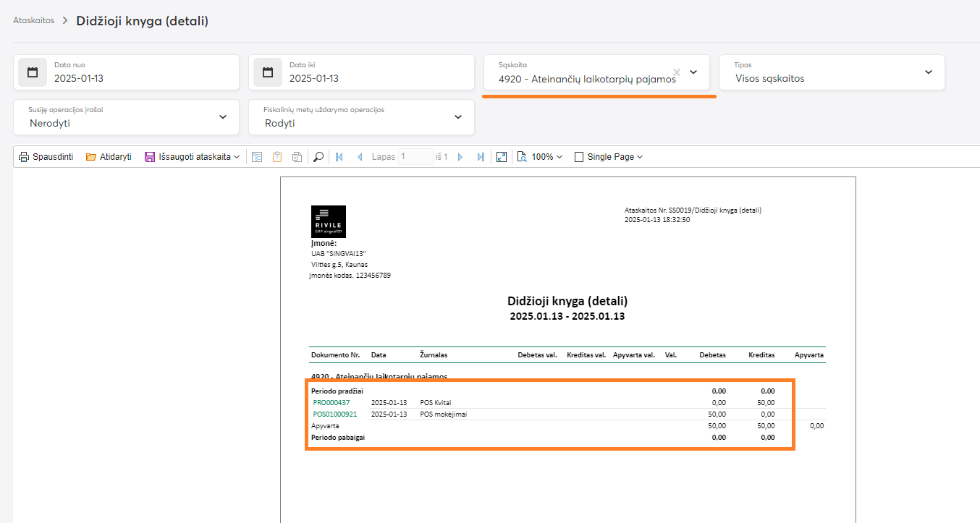Click the page number input field
980x523 pixels.
tap(415, 157)
